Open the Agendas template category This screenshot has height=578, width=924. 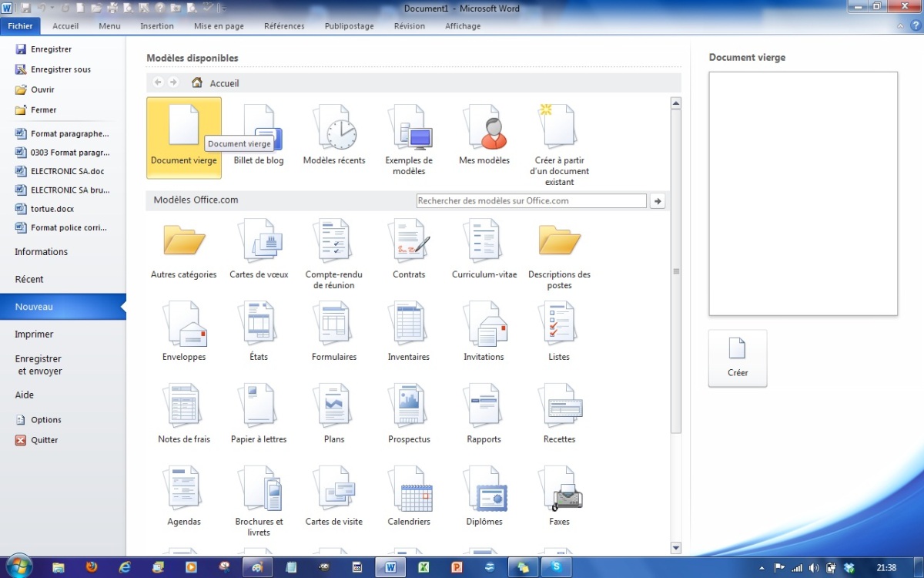[x=184, y=497]
